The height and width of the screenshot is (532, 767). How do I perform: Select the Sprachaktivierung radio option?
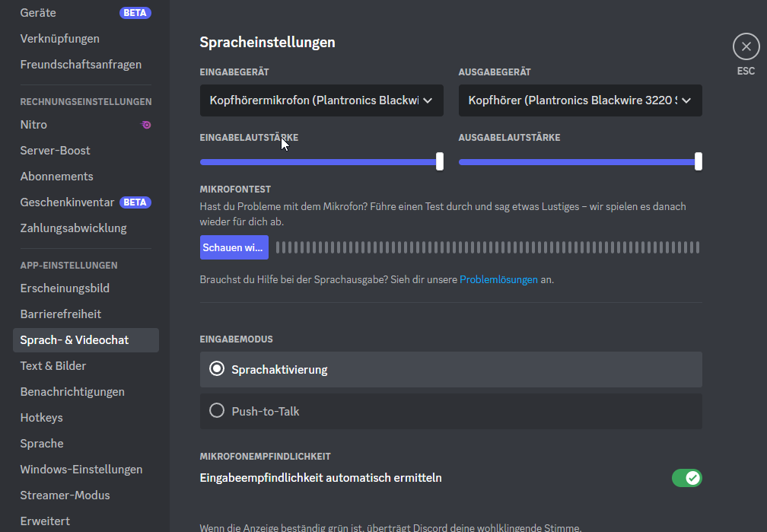pos(218,370)
